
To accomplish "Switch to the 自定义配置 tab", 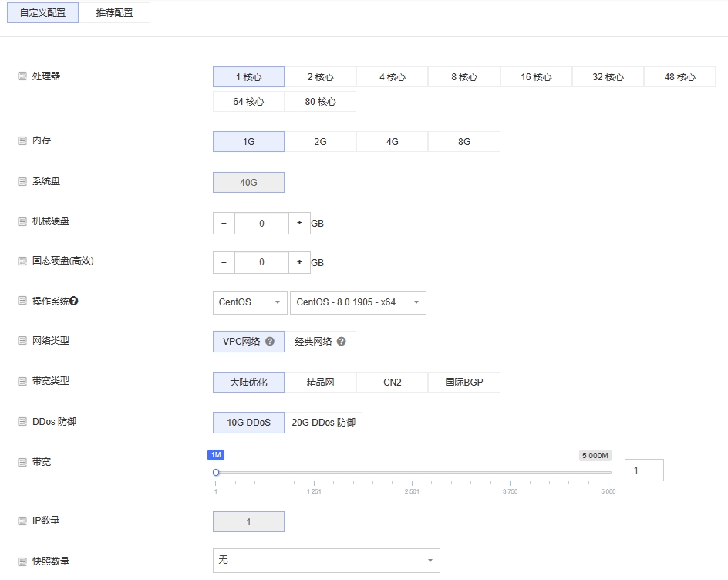I will tap(42, 12).
